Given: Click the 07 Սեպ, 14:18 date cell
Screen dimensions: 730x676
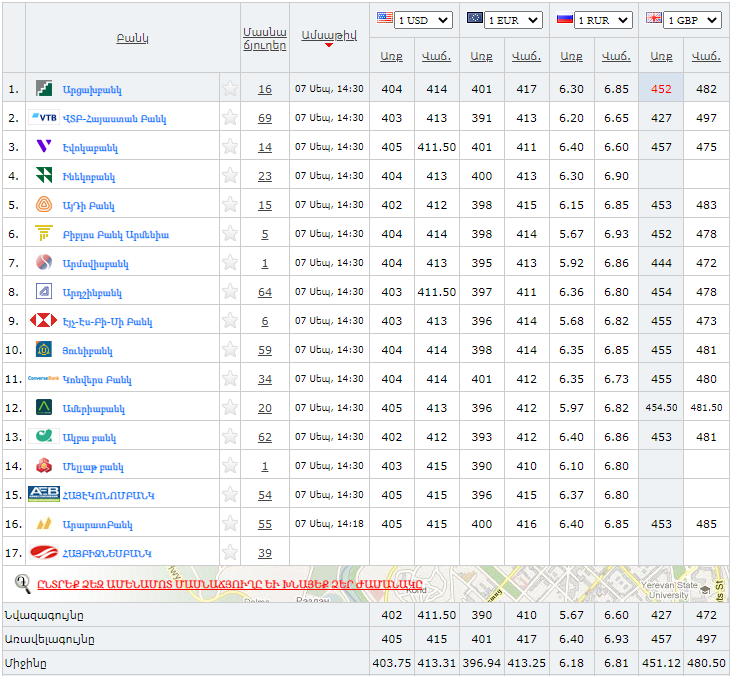Looking at the screenshot, I should click(329, 523).
